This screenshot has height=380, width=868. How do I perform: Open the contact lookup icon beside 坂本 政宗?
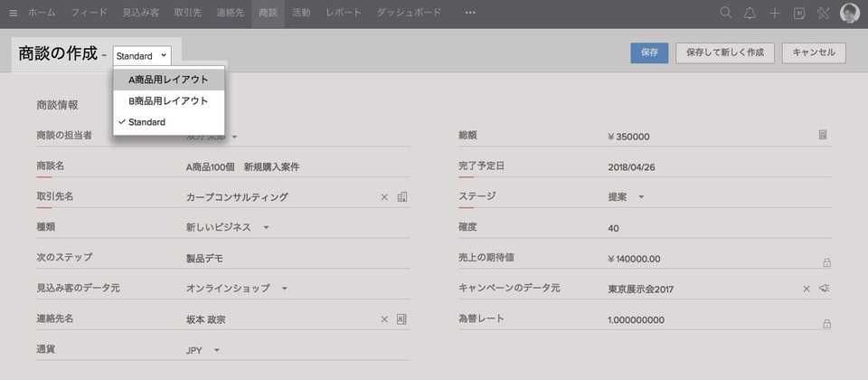pos(402,318)
